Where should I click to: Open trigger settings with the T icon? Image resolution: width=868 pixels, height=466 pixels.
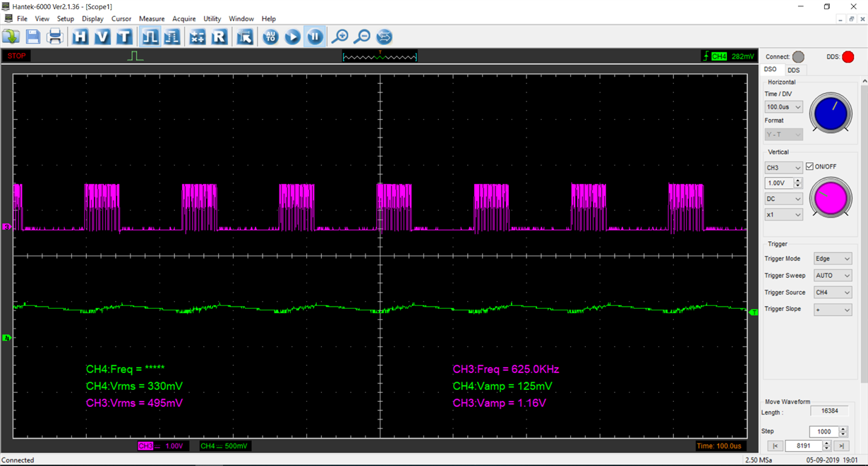coord(123,37)
